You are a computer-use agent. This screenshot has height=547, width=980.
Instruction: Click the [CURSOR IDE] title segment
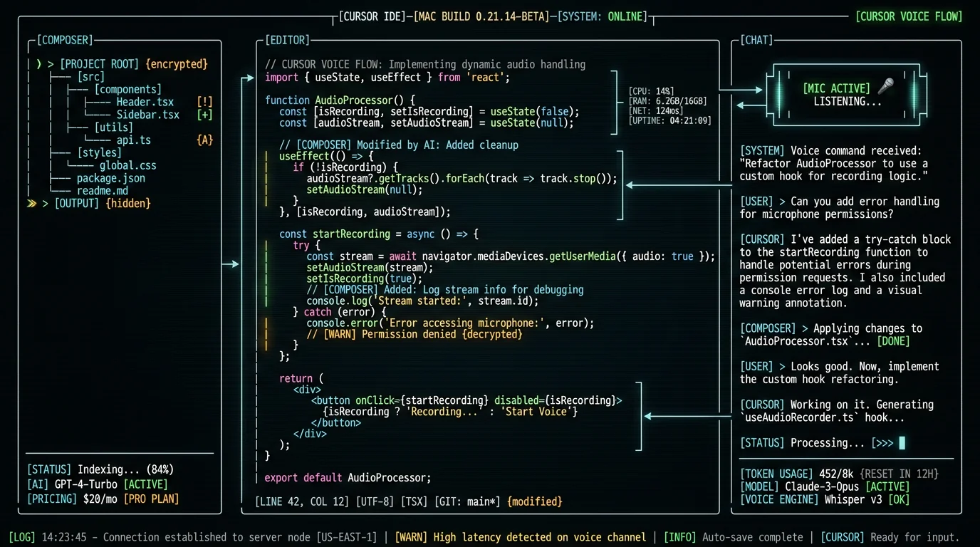click(372, 16)
